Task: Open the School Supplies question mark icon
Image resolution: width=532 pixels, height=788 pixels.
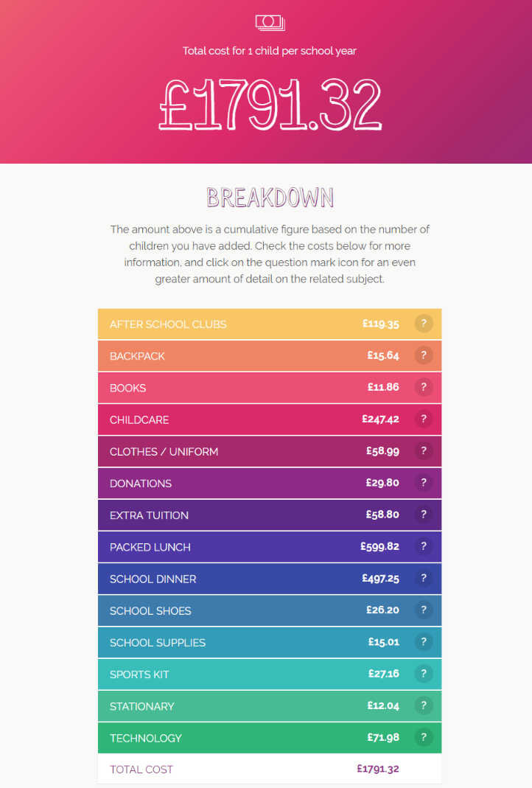Action: pos(424,642)
